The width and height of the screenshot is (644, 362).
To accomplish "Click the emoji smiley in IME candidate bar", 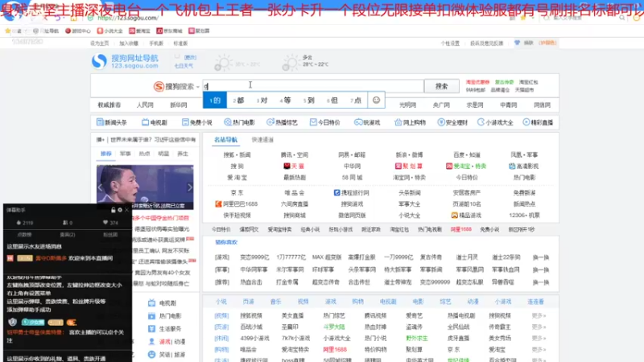I will point(376,100).
